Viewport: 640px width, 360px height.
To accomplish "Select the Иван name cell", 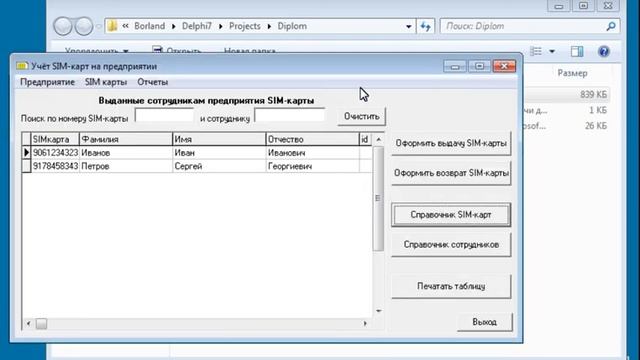I will 219,153.
